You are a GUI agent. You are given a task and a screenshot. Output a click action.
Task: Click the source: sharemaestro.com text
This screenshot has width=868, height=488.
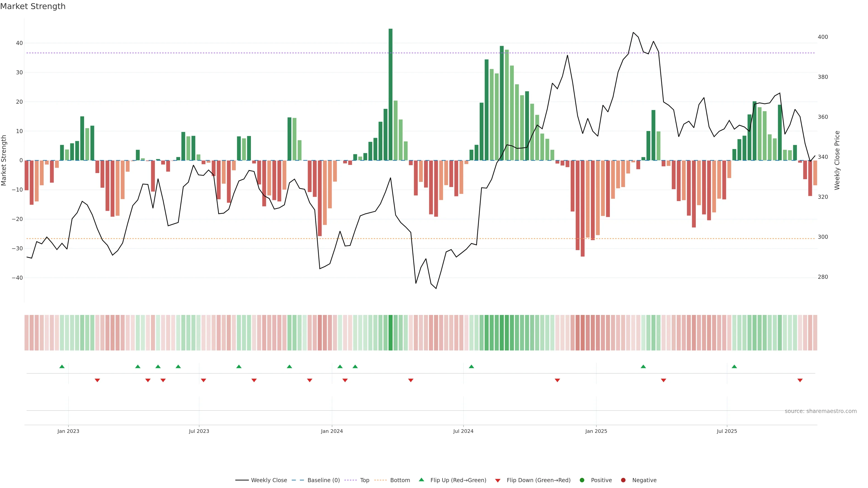click(821, 411)
